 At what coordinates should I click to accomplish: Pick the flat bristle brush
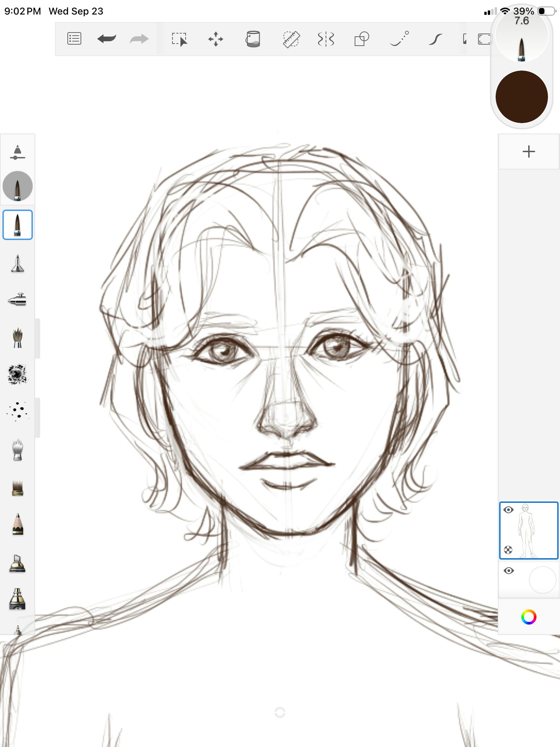[x=18, y=488]
